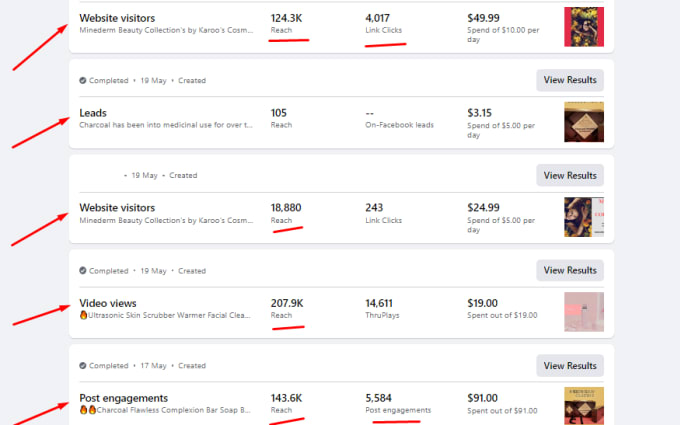Open the Video views ad title

[x=108, y=303]
